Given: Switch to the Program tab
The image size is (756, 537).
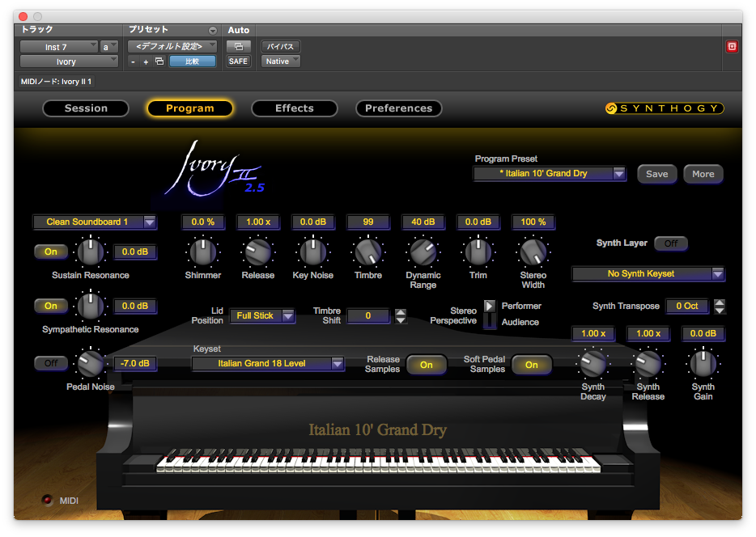Looking at the screenshot, I should [x=190, y=108].
